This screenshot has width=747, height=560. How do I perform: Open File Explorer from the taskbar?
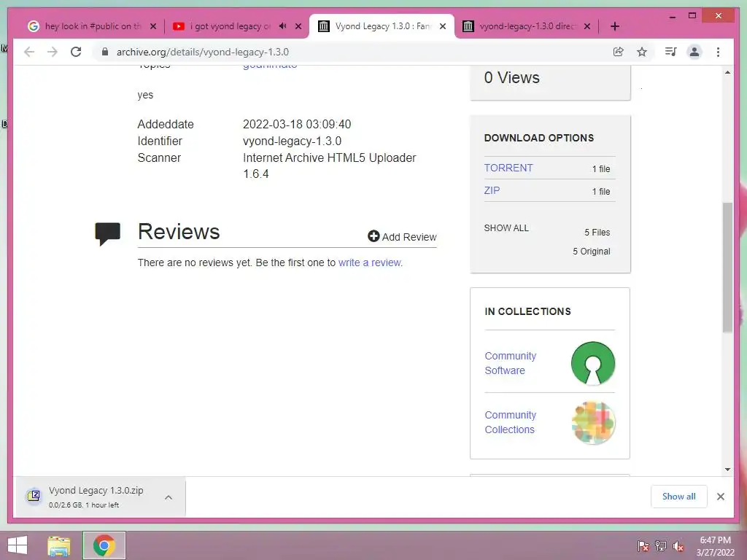point(59,545)
